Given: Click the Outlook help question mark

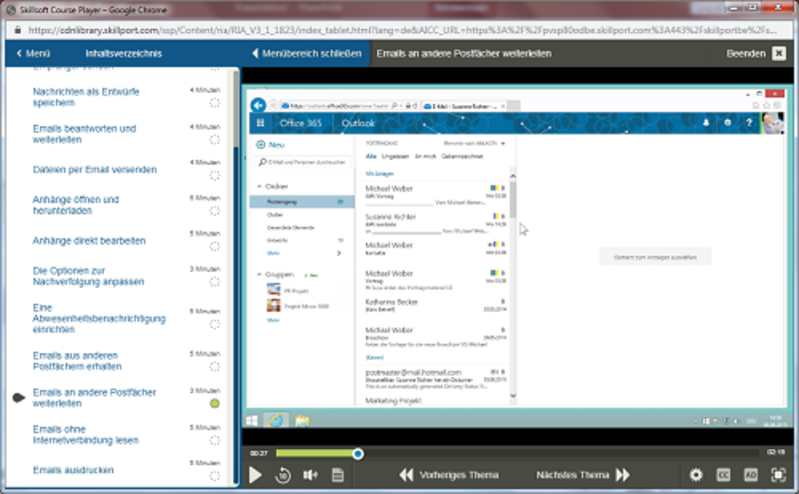Looking at the screenshot, I should (749, 123).
